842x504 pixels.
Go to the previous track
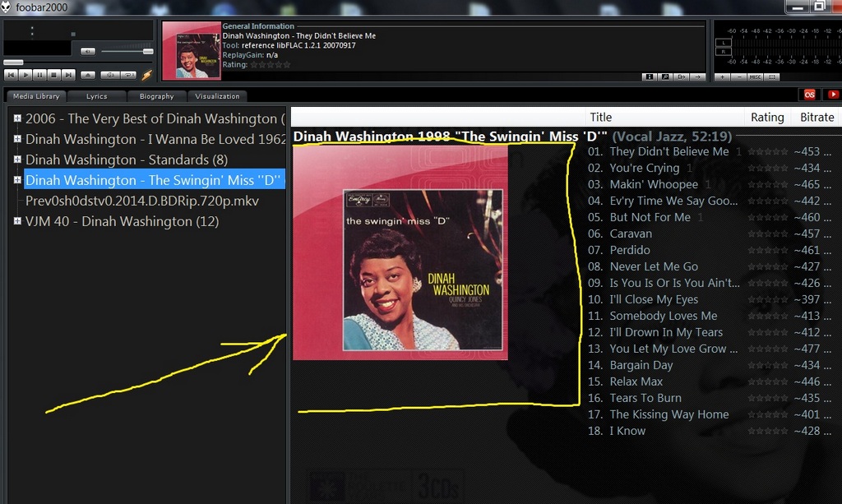(11, 75)
